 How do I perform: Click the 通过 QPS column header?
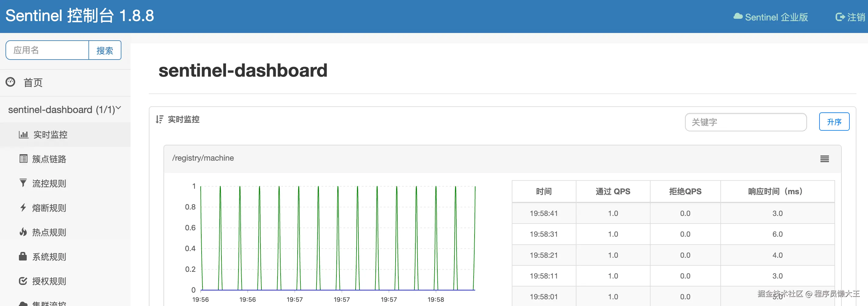613,191
